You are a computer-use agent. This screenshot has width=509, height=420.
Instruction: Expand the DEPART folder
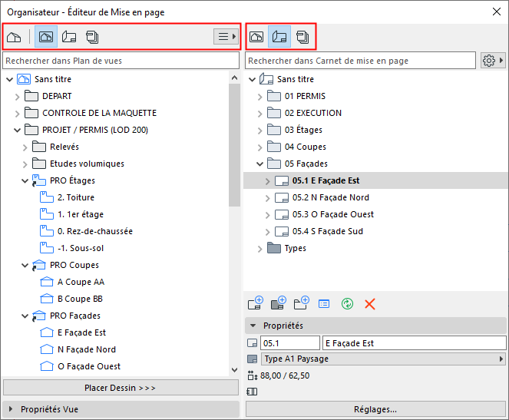point(17,97)
